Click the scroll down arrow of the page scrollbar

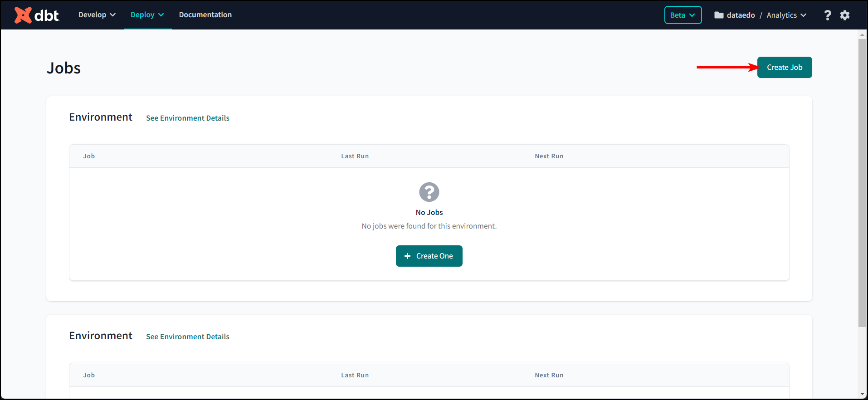pyautogui.click(x=862, y=394)
